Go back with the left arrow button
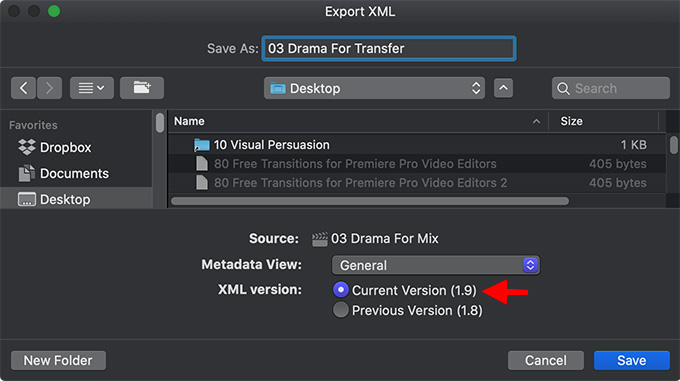This screenshot has width=680, height=381. (23, 88)
